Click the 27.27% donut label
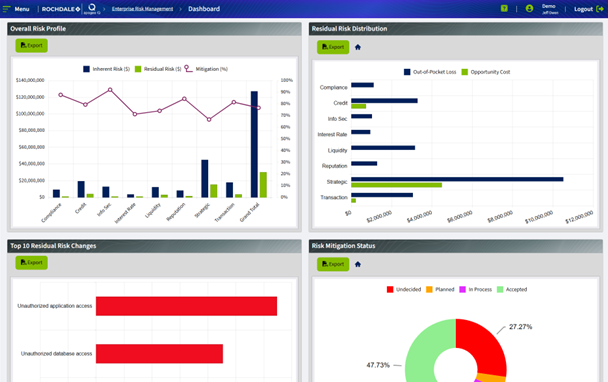This screenshot has width=608, height=382. (520, 327)
